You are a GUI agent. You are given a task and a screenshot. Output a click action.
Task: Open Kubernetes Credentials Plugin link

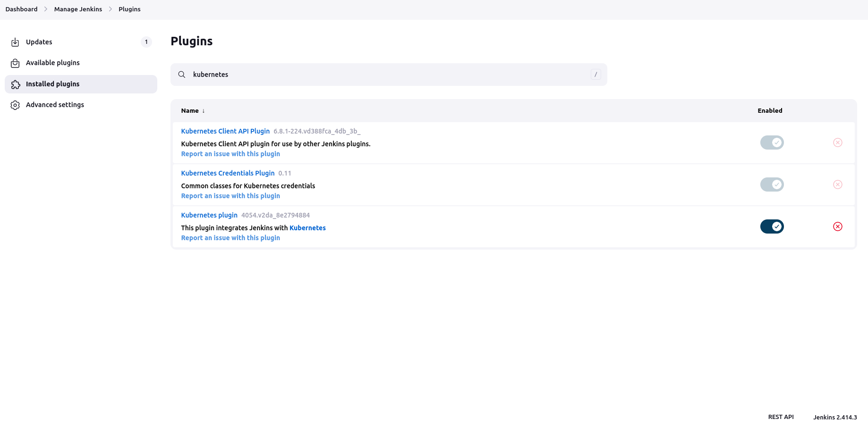tap(228, 173)
